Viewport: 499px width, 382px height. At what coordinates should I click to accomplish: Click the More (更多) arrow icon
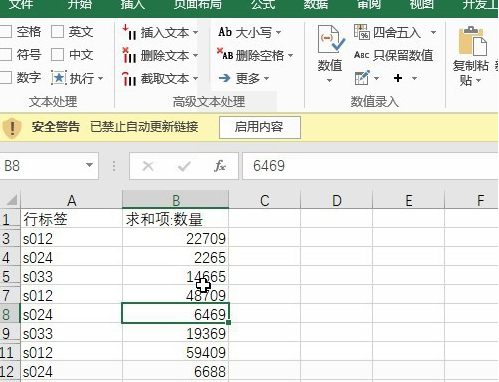[225, 78]
